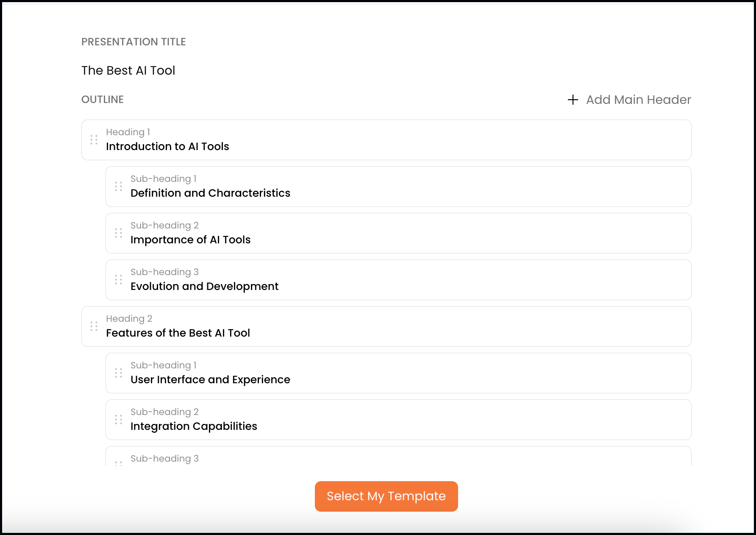Click the plus icon next to Add Main Header
This screenshot has width=756, height=535.
point(573,100)
